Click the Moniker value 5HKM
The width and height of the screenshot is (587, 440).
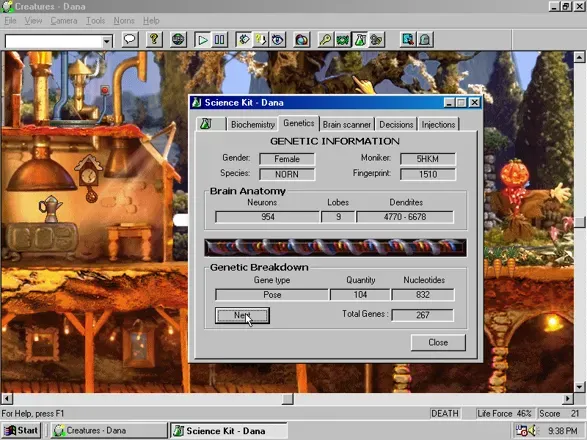[428, 159]
